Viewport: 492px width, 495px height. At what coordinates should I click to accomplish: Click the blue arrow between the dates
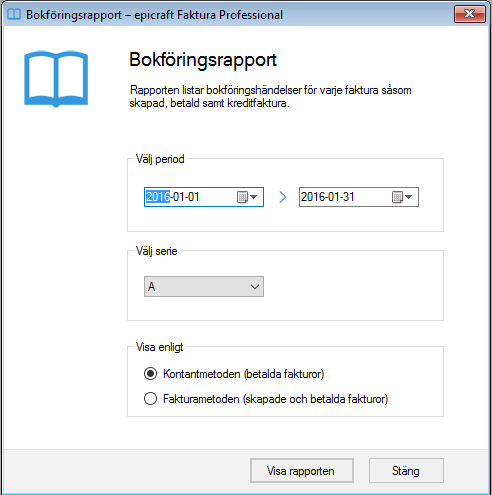(x=283, y=197)
